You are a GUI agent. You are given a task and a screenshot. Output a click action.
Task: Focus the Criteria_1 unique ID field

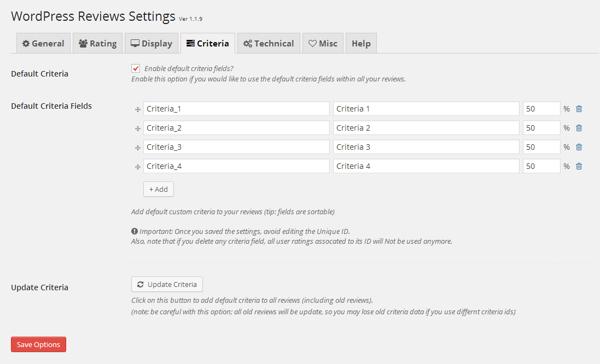236,109
